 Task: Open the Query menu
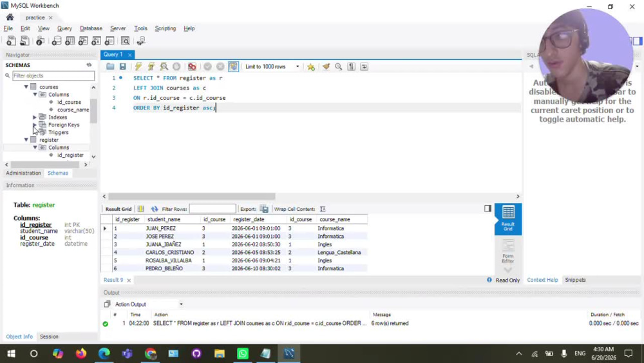pos(64,28)
